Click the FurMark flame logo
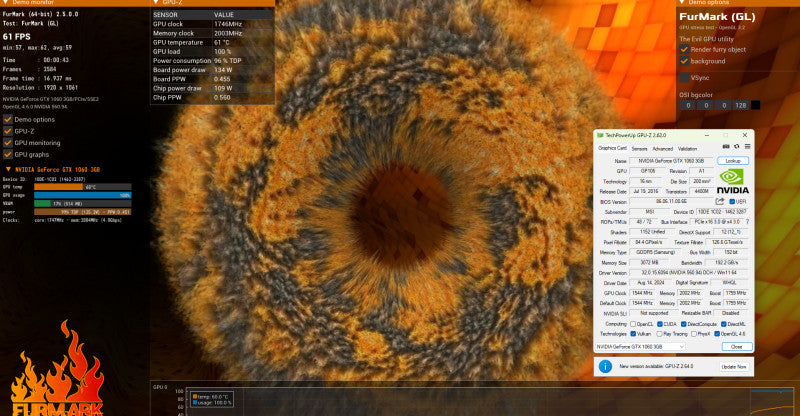 pos(58,369)
